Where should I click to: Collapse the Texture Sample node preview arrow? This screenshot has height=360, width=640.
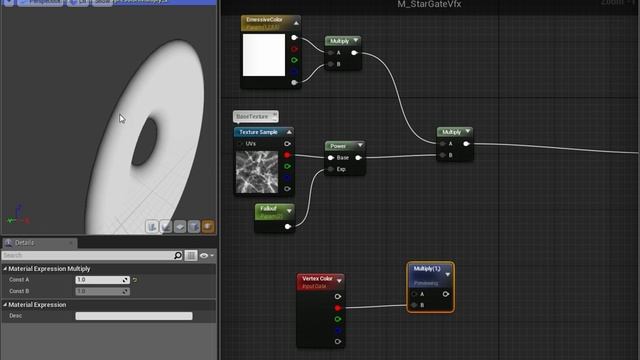289,132
